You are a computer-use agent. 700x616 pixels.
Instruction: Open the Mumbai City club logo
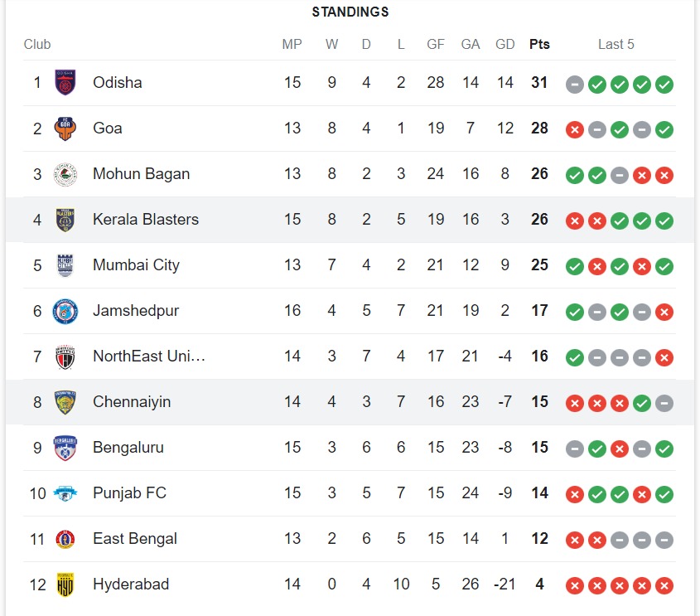coord(65,265)
